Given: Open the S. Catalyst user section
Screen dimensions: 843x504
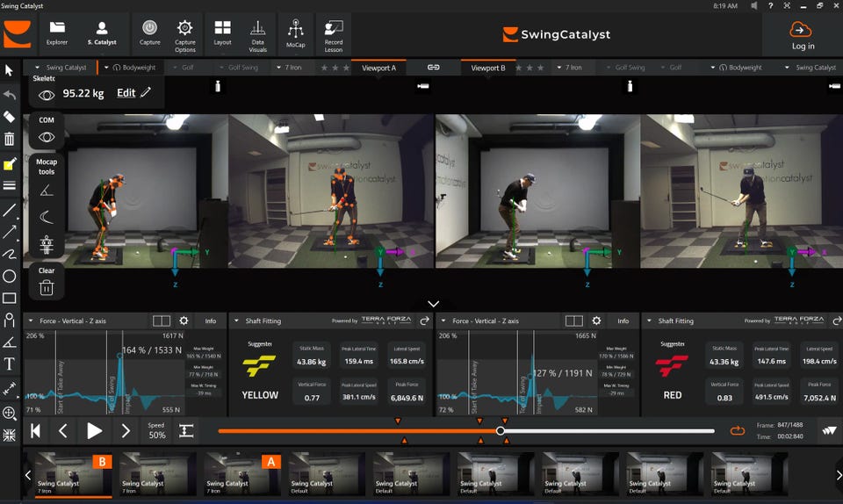Looking at the screenshot, I should [102, 33].
